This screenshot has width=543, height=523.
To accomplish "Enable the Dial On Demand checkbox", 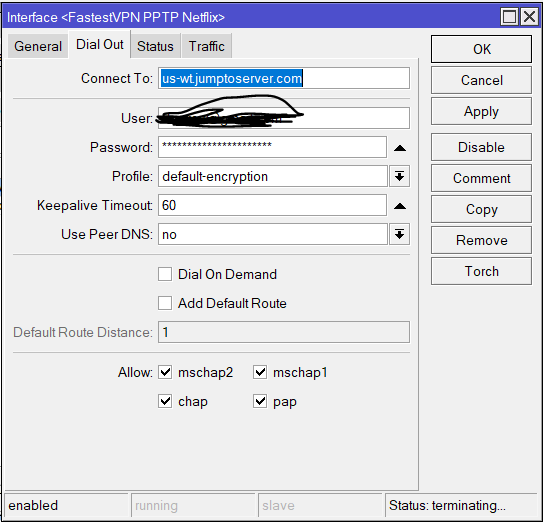I will [x=165, y=274].
